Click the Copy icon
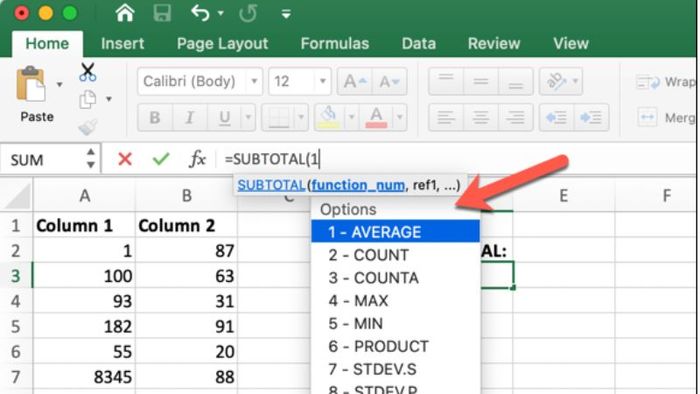 [88, 99]
